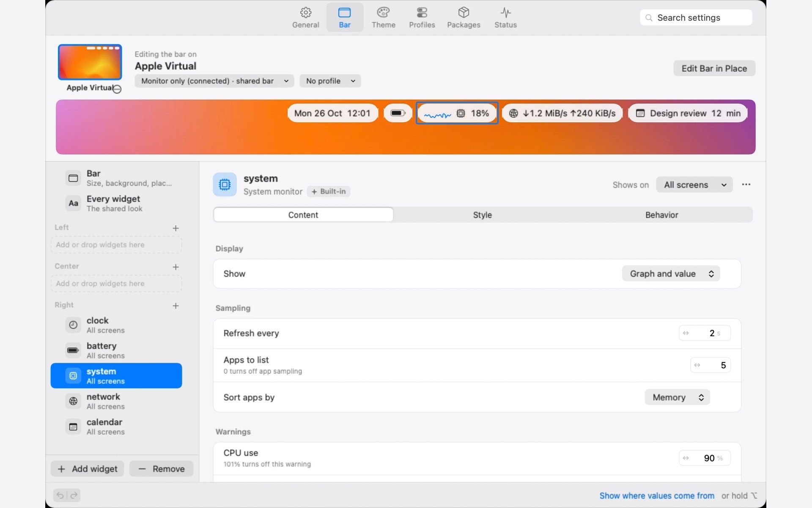Viewport: 812px width, 508px height.
Task: Select the network speed widget in preview
Action: click(x=562, y=113)
